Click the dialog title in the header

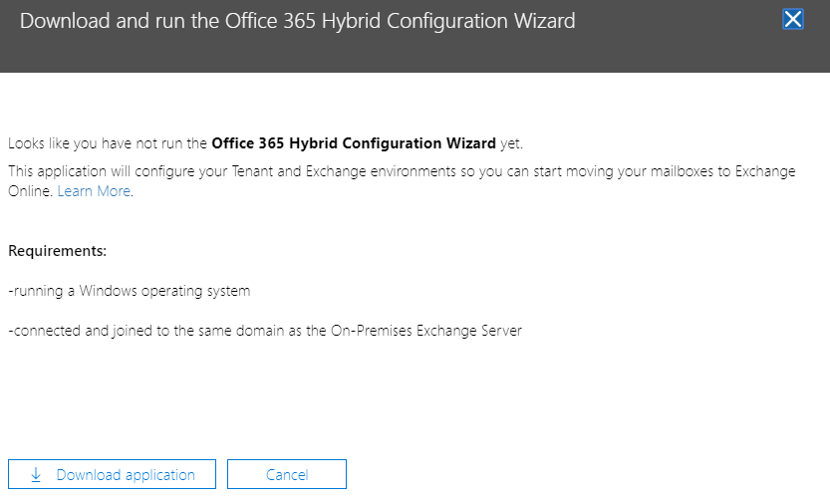pos(297,21)
